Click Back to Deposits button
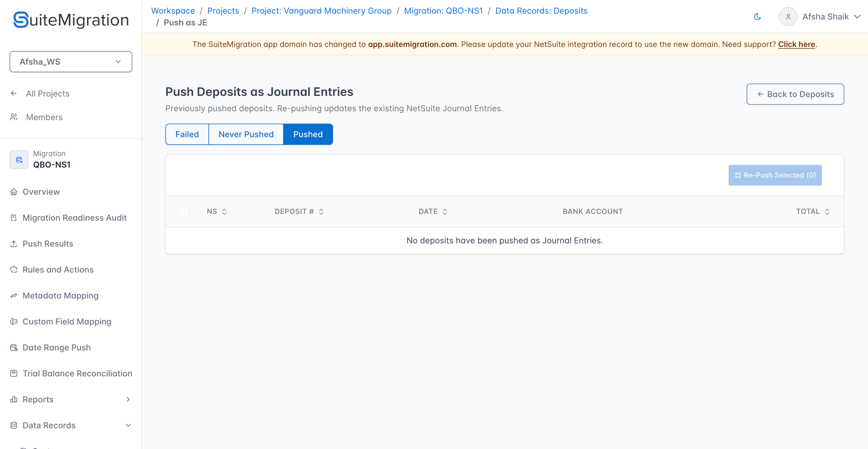The height and width of the screenshot is (449, 868). coord(795,94)
